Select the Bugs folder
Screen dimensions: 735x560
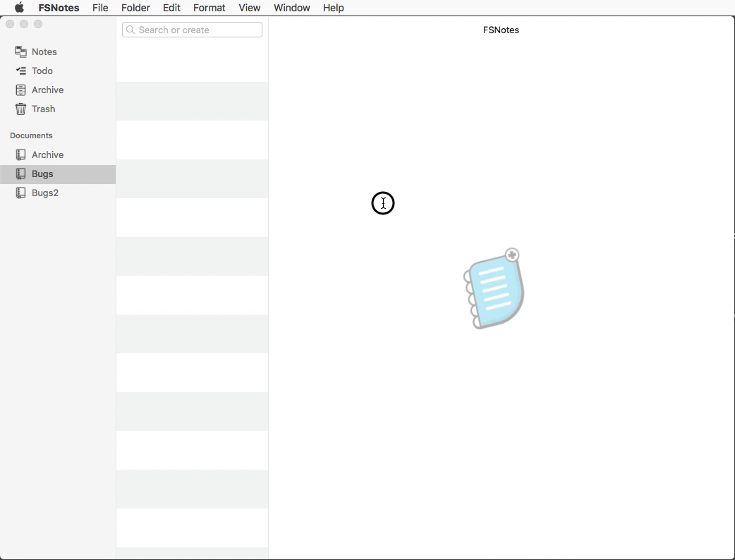point(58,174)
